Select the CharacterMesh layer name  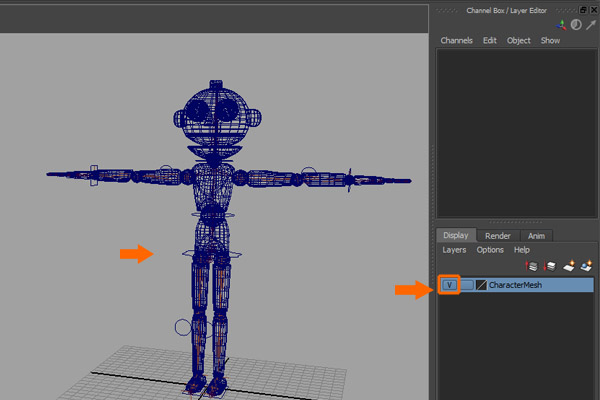[x=515, y=285]
